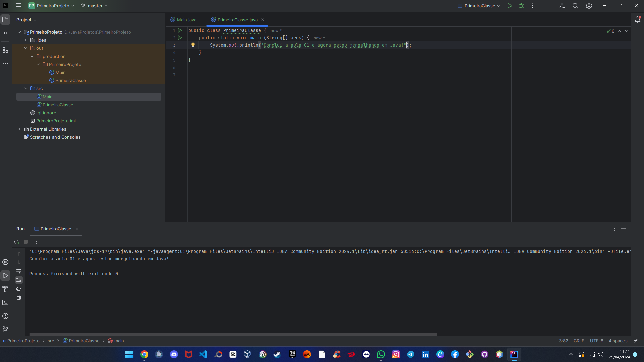Open the Git tool window
The image size is (644, 362).
(5, 329)
